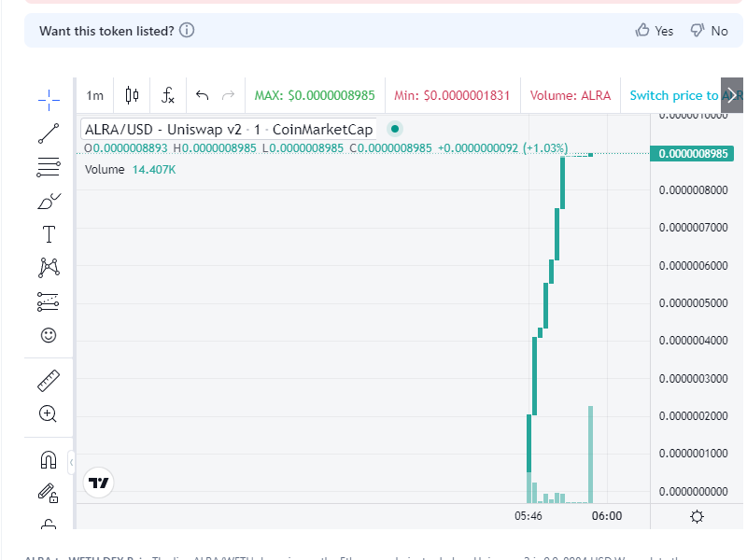The width and height of the screenshot is (747, 560).
Task: Open the token listing info tooltip icon
Action: tap(187, 31)
